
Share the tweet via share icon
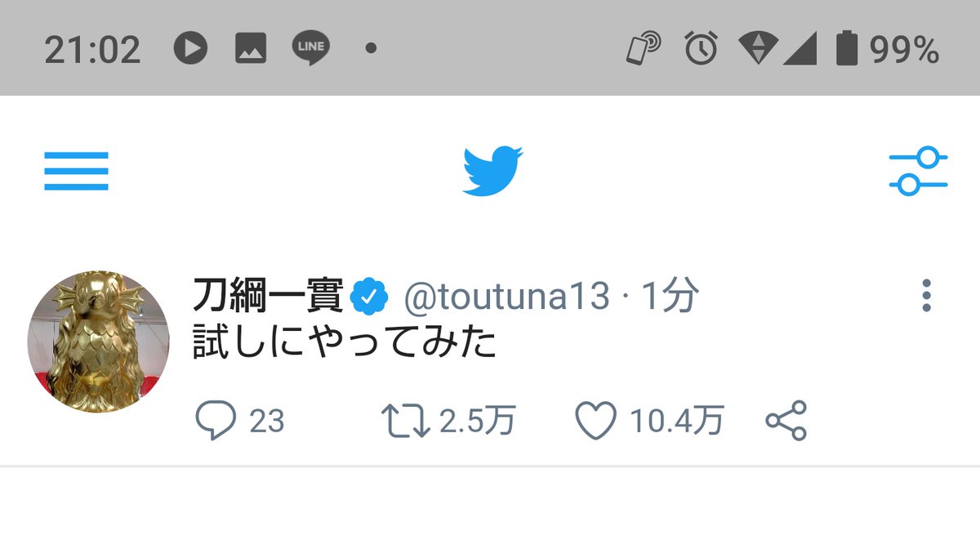point(786,421)
